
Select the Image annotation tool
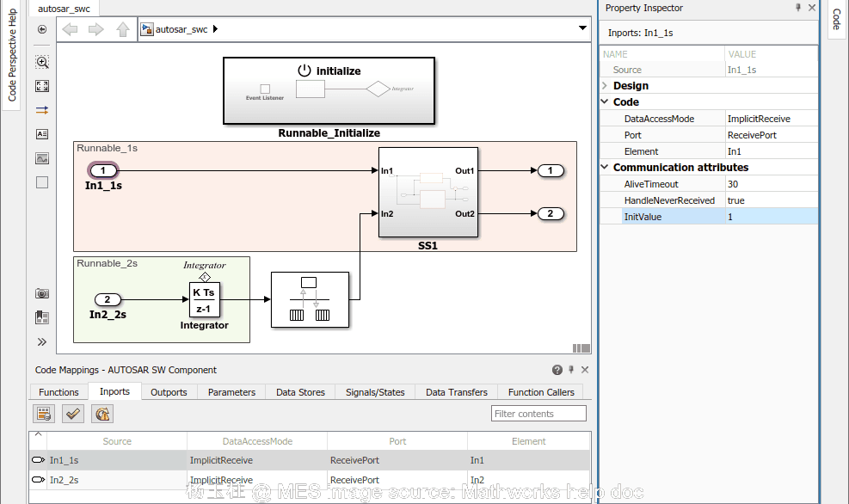pyautogui.click(x=41, y=157)
